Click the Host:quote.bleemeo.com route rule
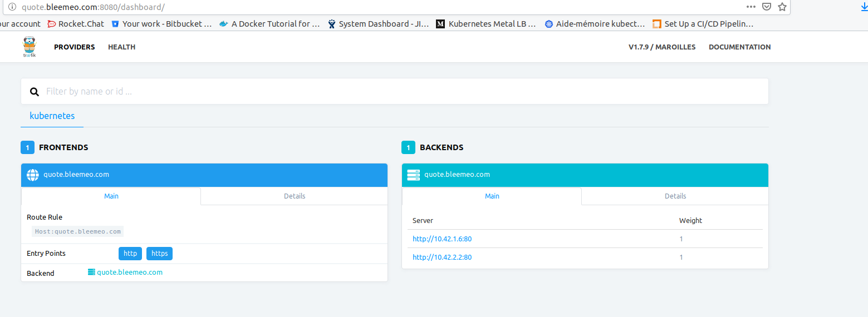The height and width of the screenshot is (317, 868). 78,231
